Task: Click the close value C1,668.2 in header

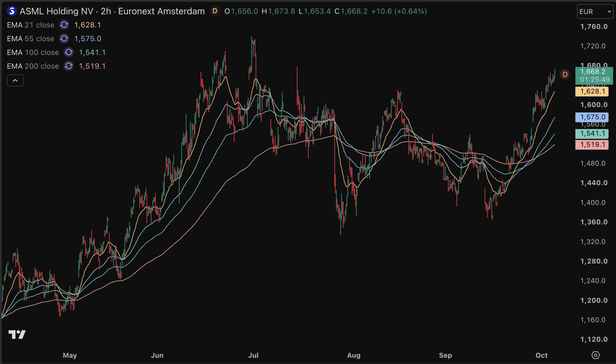Action: [x=351, y=11]
